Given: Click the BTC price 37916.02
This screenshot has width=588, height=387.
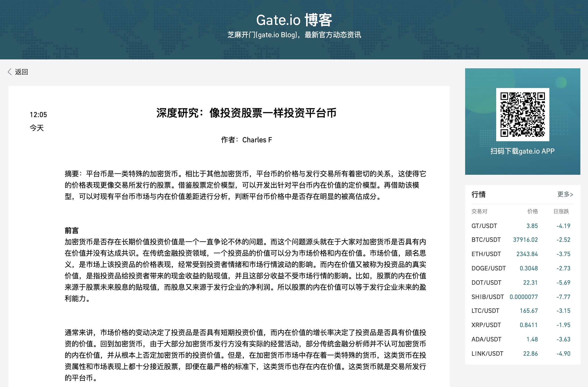Looking at the screenshot, I should pyautogui.click(x=525, y=240).
